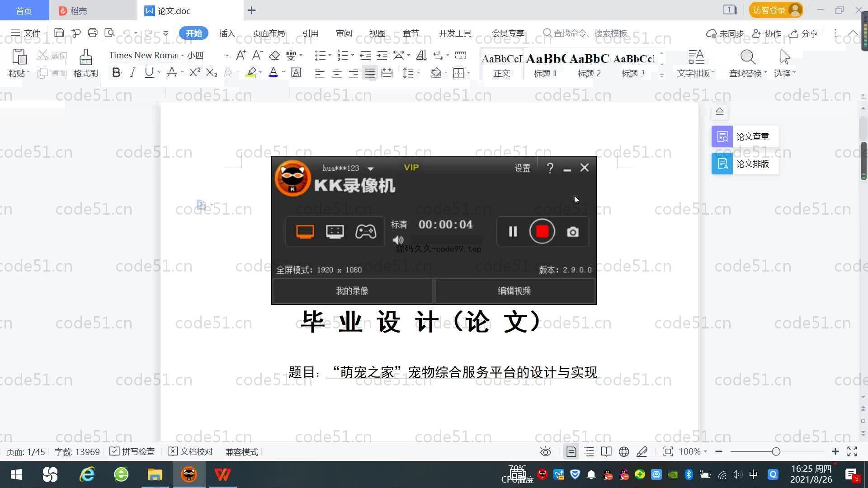Stop recording with red stop button
868x488 pixels.
pos(542,232)
